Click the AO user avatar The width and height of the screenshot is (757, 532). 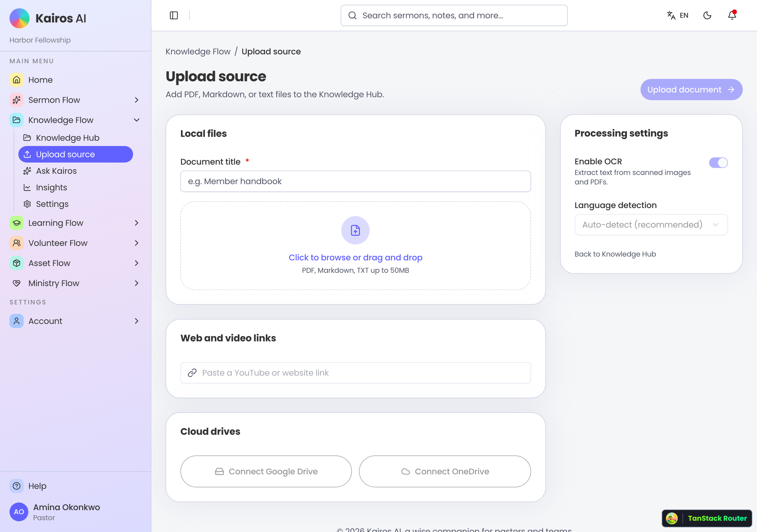coord(19,512)
